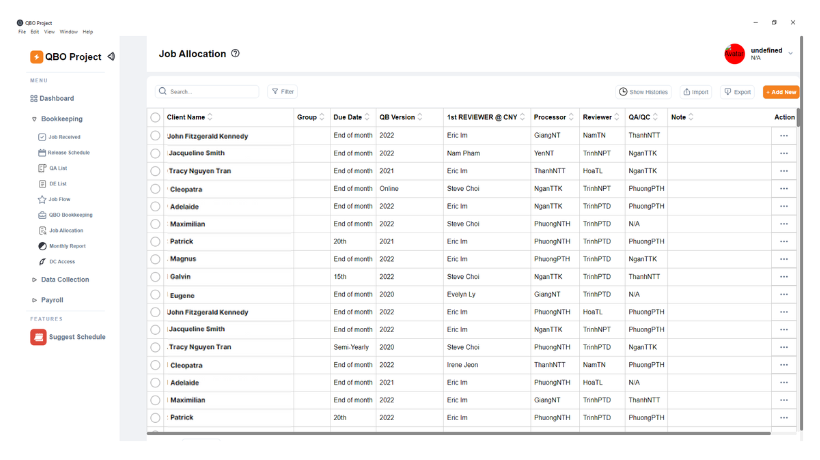Image resolution: width=820 pixels, height=460 pixels.
Task: Click the user avatar picture
Action: click(734, 54)
